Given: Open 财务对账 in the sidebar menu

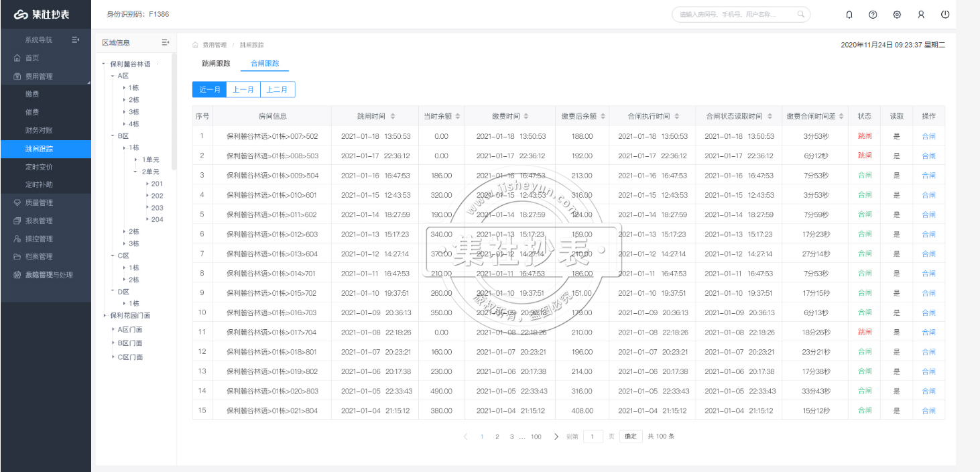Looking at the screenshot, I should 39,130.
